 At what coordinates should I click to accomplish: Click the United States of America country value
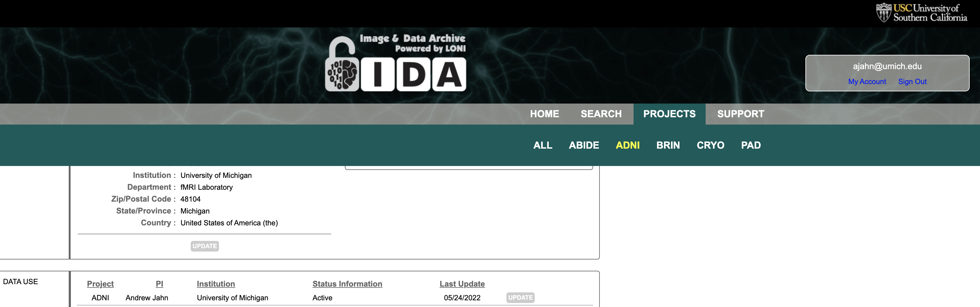229,223
